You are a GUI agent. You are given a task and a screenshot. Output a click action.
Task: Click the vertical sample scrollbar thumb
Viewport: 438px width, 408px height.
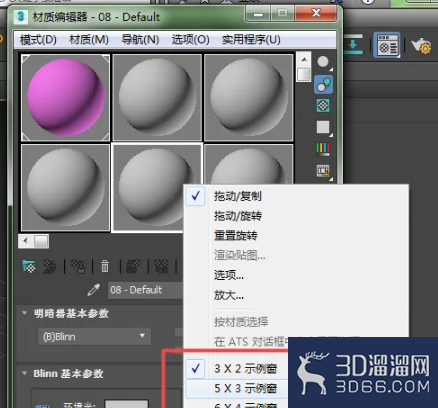[304, 74]
